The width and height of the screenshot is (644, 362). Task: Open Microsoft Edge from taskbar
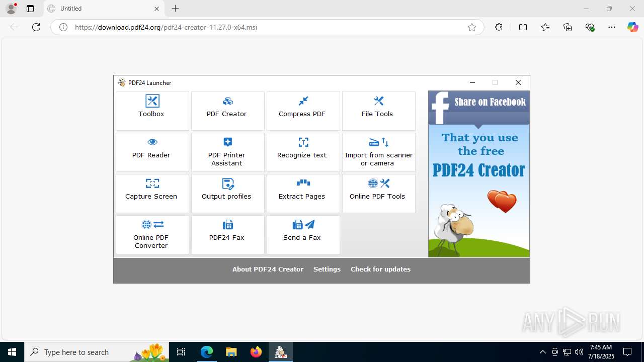[x=207, y=352]
